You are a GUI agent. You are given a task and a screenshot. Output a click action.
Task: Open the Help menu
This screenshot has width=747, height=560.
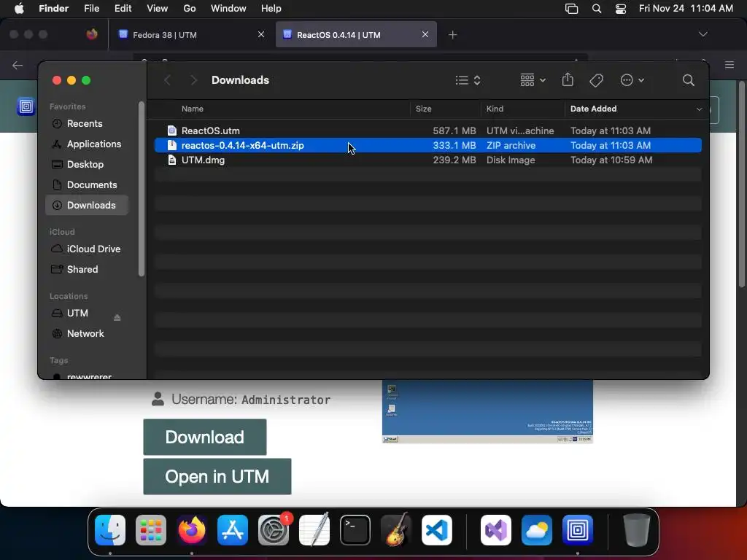pos(271,9)
